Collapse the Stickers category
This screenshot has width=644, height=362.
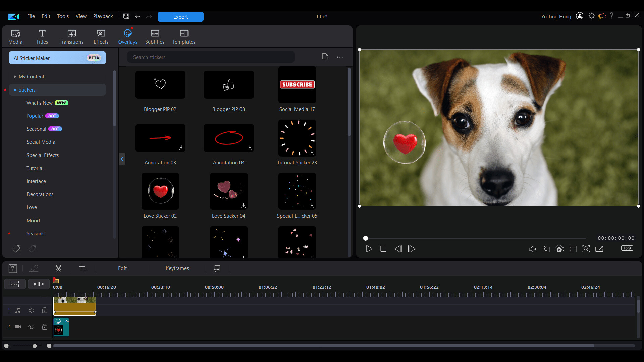(15, 89)
